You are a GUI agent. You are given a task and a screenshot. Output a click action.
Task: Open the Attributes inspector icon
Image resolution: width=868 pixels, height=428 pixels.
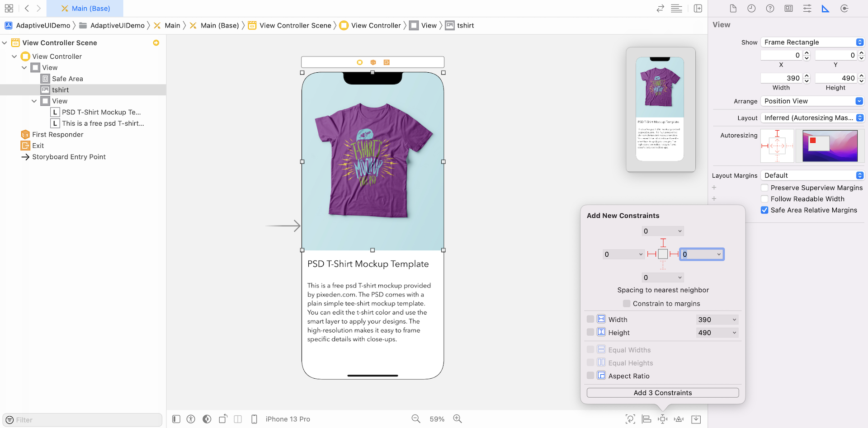click(807, 9)
